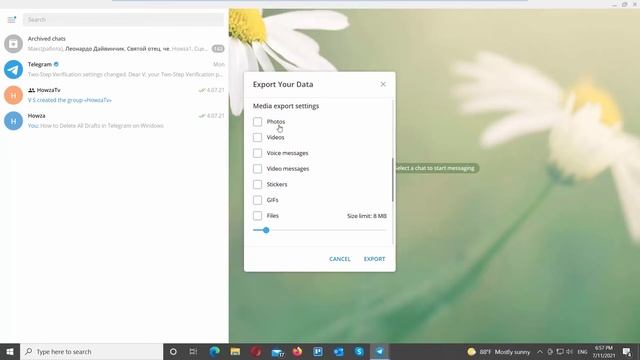
Task: Click the 'Media export settings' heading
Action: pyautogui.click(x=286, y=106)
